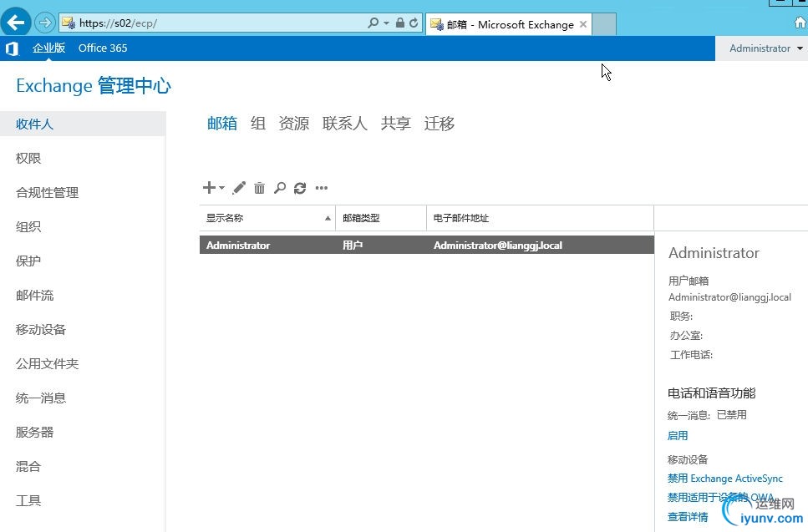808x532 pixels.
Task: Click the browser forward arrow button
Action: 45,23
